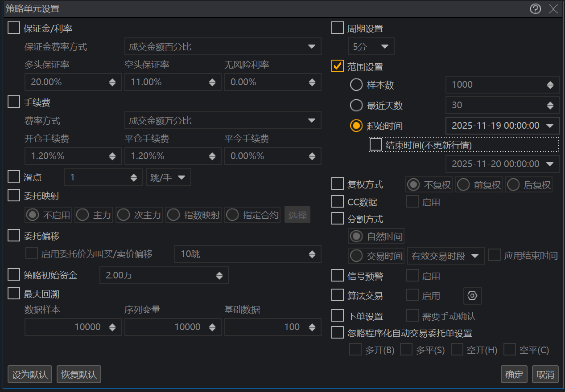Enable the 保证金/利率 checkbox
This screenshot has height=392, width=565.
coord(14,29)
